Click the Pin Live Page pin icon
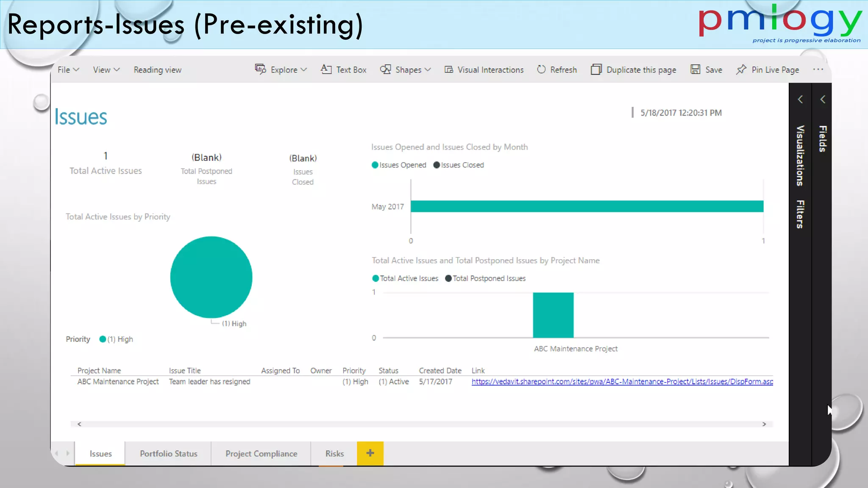The height and width of the screenshot is (488, 868). (741, 69)
